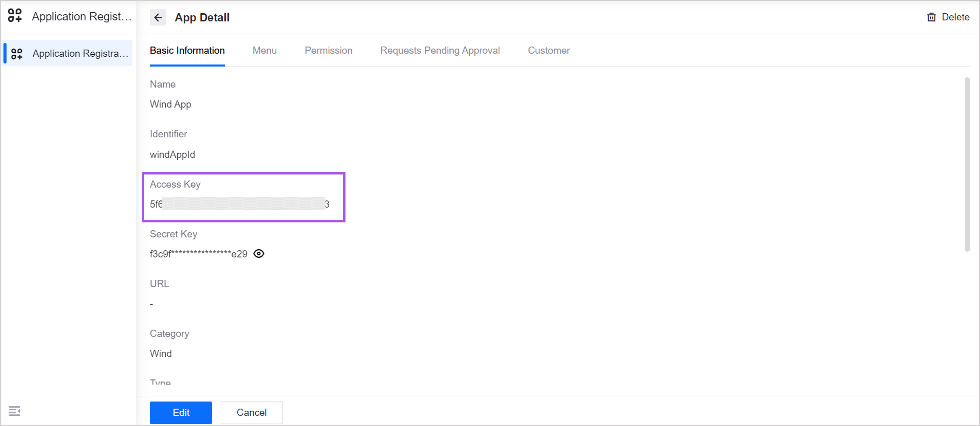
Task: Click the Cancel button
Action: click(251, 412)
